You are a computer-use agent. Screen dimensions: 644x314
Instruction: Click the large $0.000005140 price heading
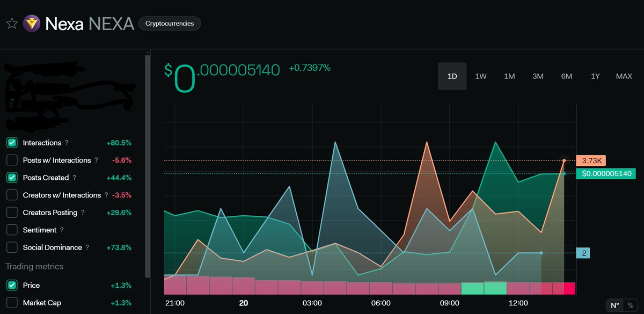(222, 78)
